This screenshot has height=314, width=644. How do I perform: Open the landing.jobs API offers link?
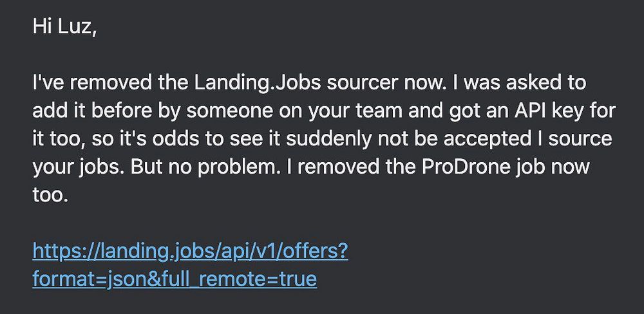190,250
